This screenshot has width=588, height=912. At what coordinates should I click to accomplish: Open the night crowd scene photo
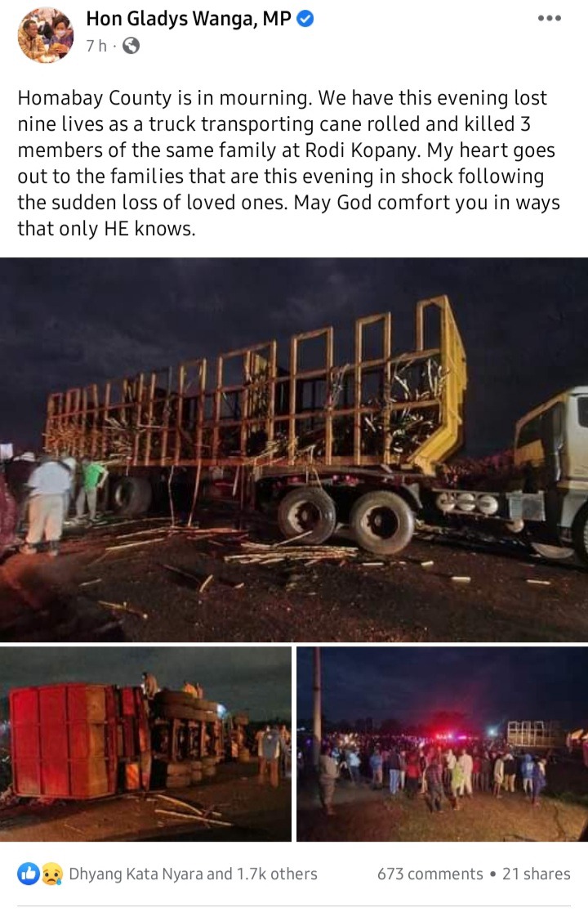(442, 744)
